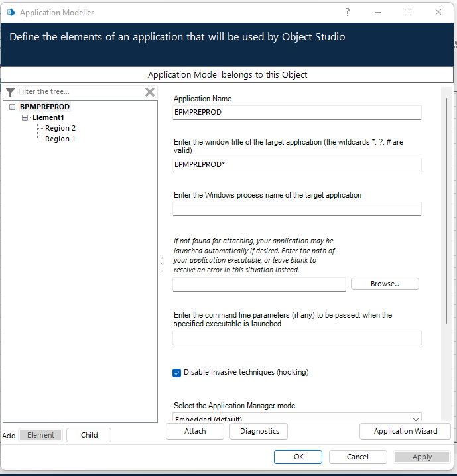Open the help question mark button

coord(348,12)
